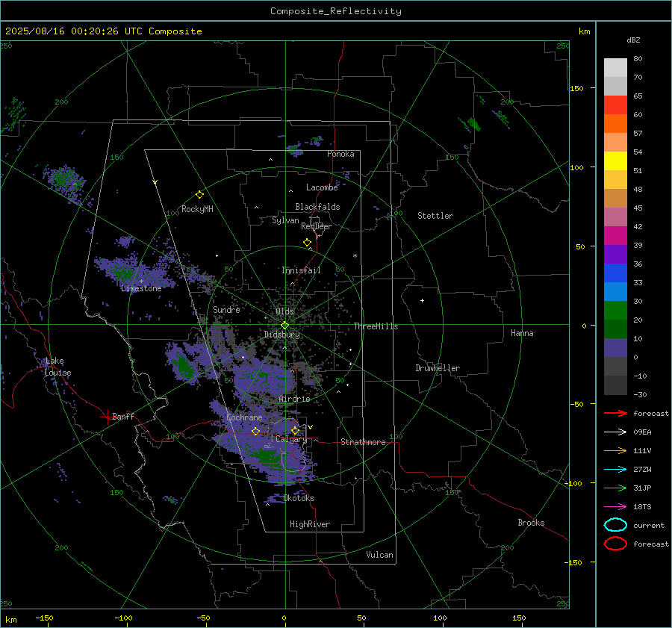Pick the slate purple 0-10 dBZ swatch

(615, 348)
